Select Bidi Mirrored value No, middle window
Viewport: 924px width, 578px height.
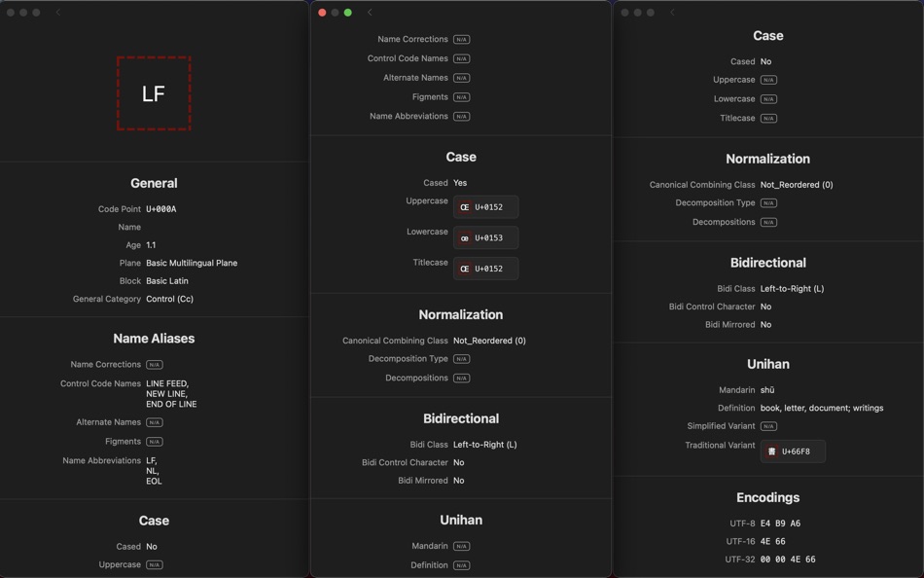[458, 481]
